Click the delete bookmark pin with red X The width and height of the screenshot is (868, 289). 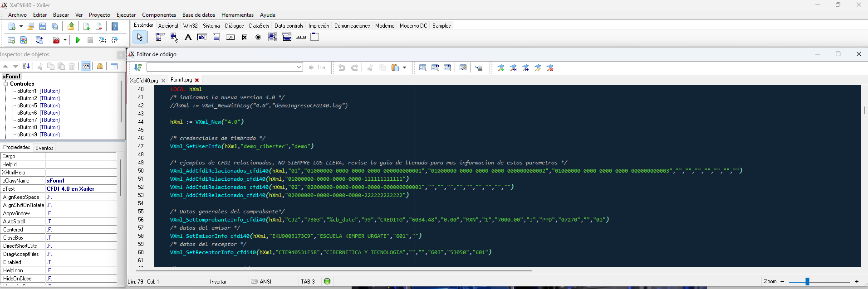(550, 67)
